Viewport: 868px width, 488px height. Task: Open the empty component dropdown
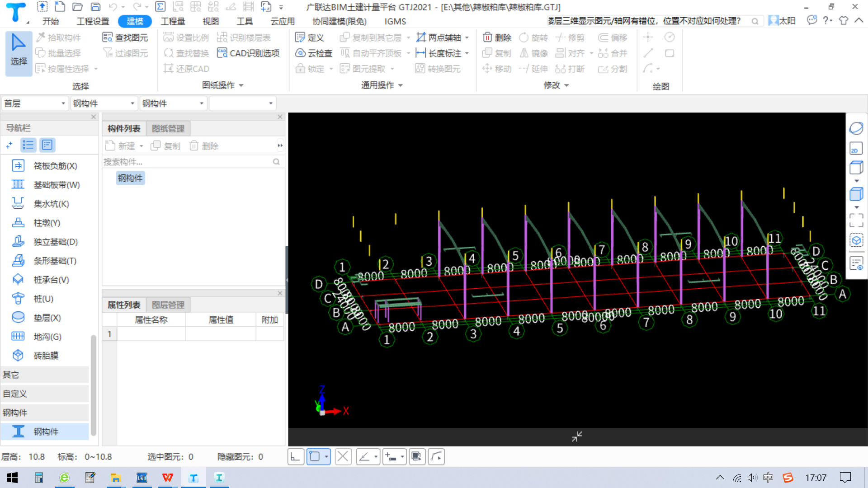242,103
